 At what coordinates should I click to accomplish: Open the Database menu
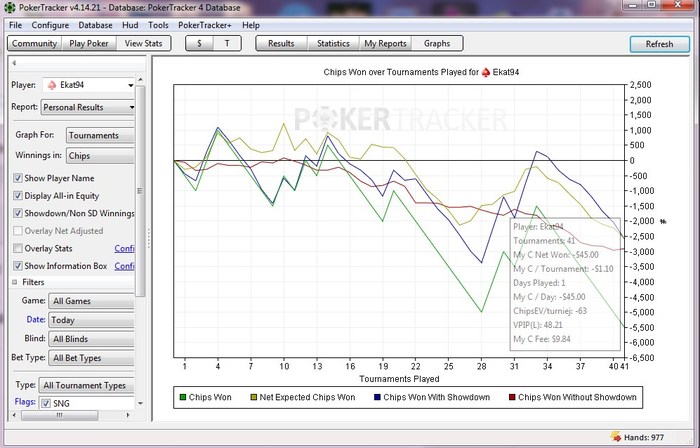click(x=95, y=25)
